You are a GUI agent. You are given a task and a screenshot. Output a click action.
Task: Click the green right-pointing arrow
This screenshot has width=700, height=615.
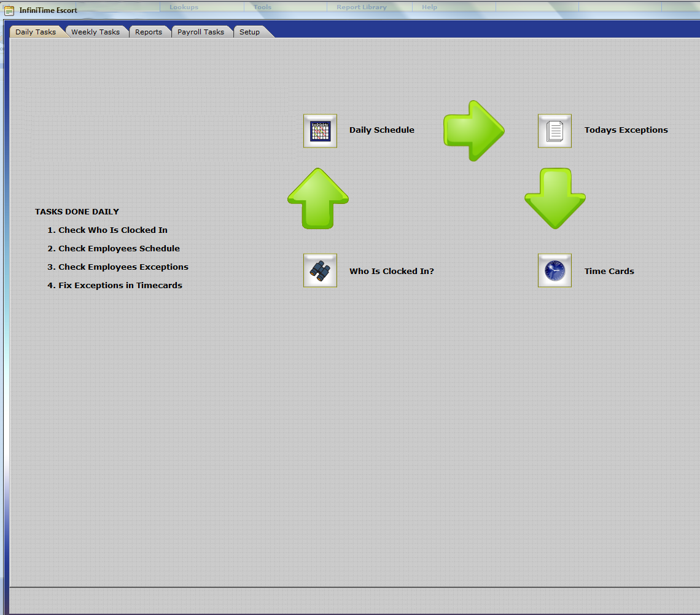point(473,131)
